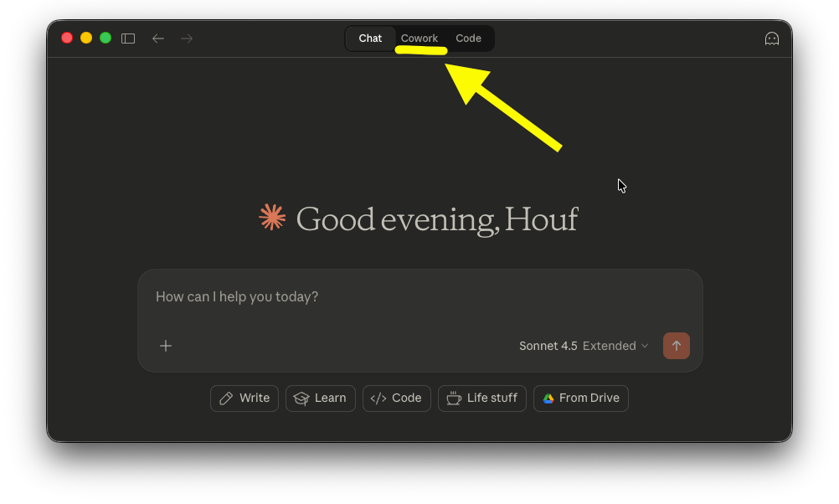The width and height of the screenshot is (839, 504).
Task: Click the pencil icon on Write chip
Action: pyautogui.click(x=225, y=398)
